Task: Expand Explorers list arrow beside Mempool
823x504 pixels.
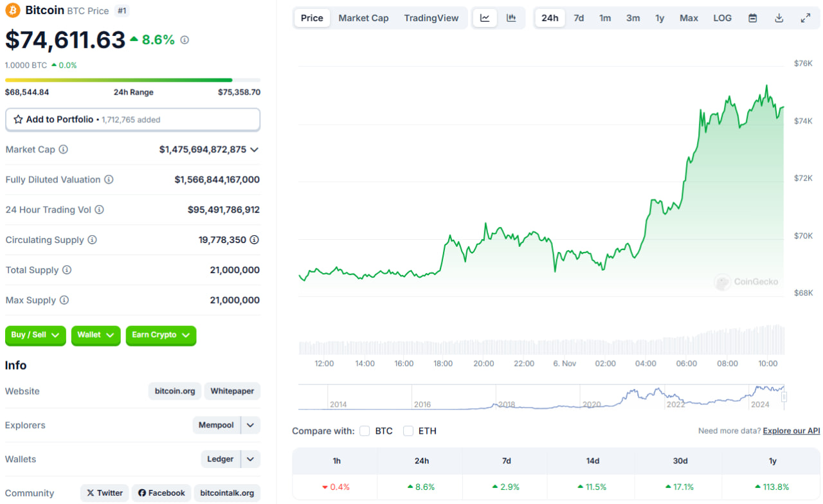Action: (251, 425)
